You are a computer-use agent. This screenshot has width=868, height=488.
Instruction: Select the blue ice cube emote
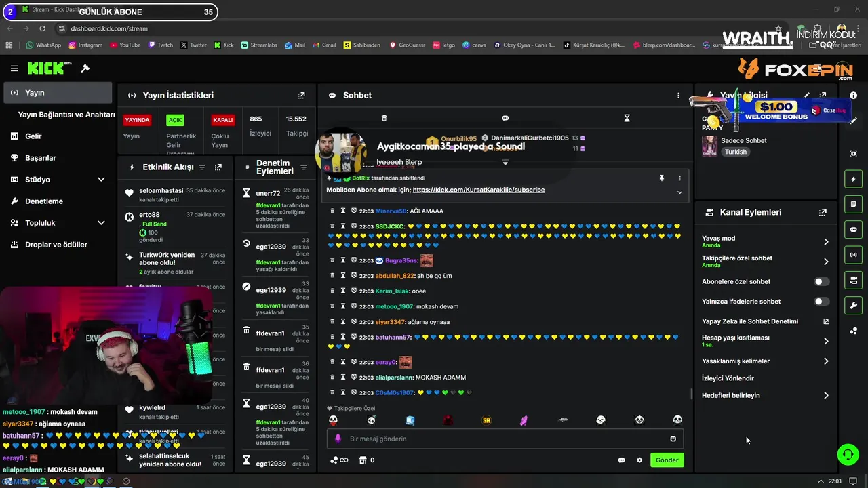point(410,420)
